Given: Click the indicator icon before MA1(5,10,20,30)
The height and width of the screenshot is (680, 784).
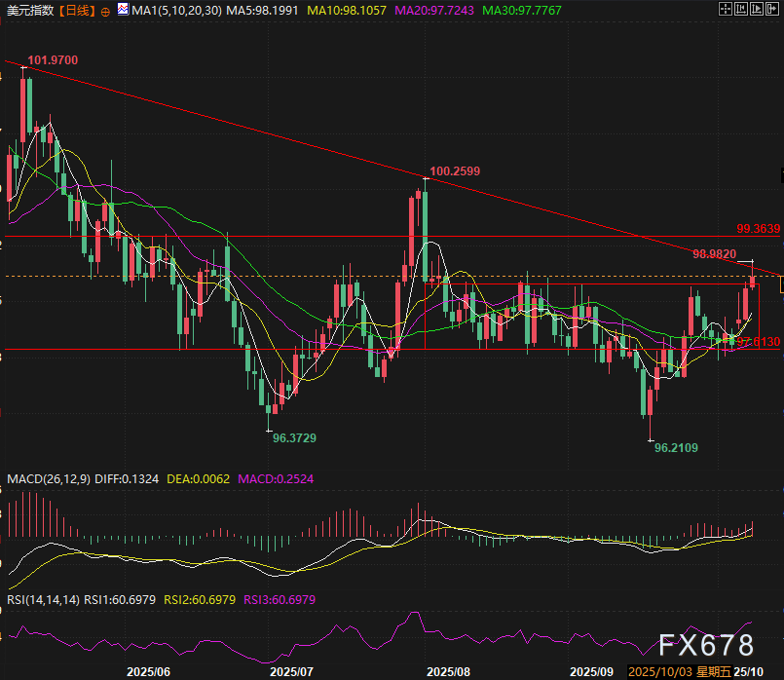Looking at the screenshot, I should [x=122, y=11].
